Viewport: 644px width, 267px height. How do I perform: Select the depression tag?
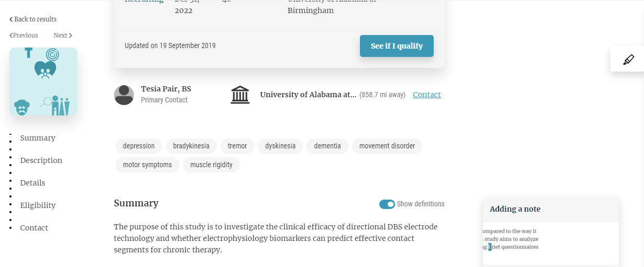point(139,146)
